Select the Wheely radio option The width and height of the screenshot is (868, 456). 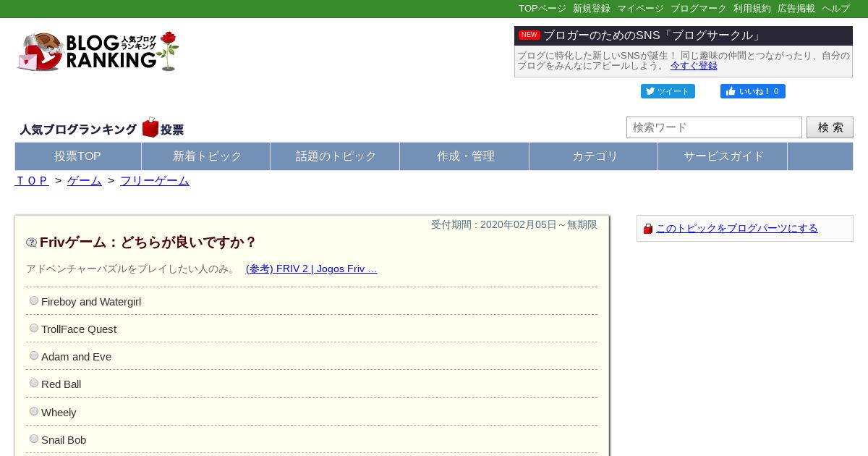click(x=34, y=411)
